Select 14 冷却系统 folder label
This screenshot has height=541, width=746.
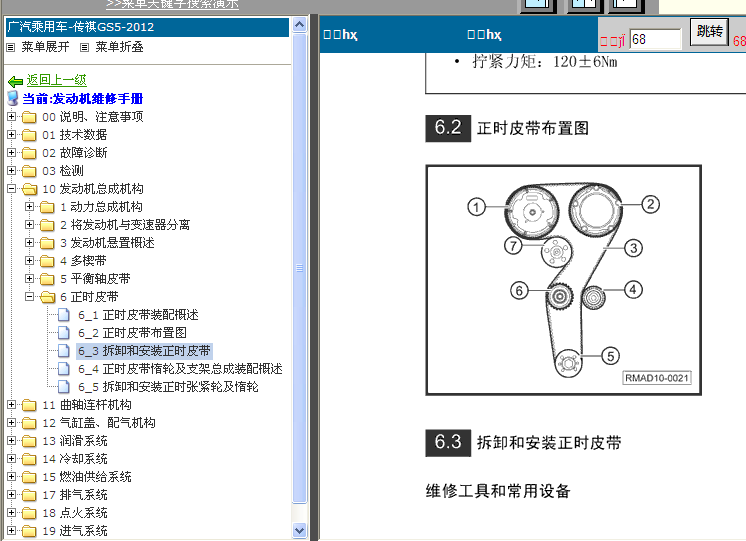tap(75, 459)
